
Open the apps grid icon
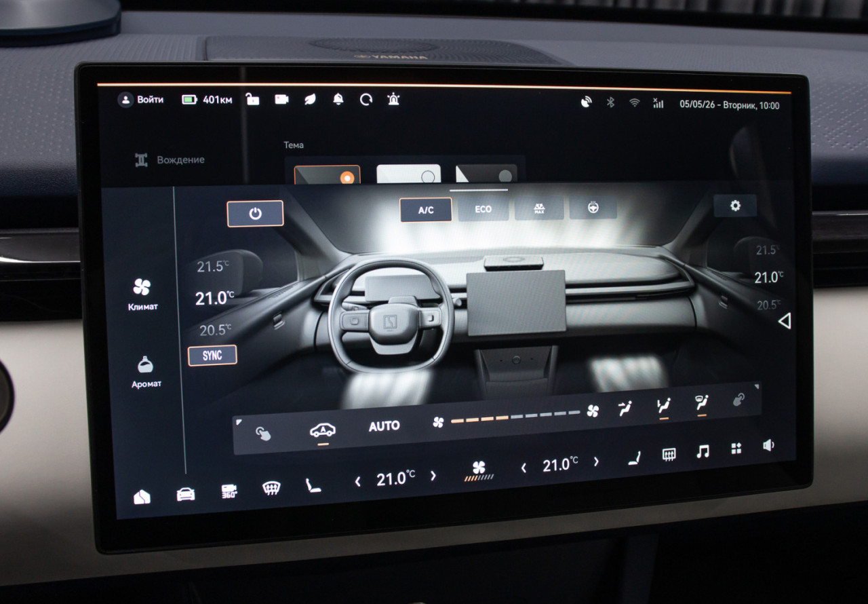[x=736, y=449]
